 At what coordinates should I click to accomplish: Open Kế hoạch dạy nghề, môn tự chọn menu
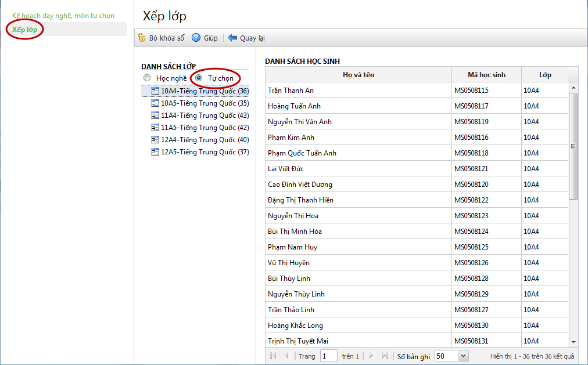pyautogui.click(x=63, y=15)
